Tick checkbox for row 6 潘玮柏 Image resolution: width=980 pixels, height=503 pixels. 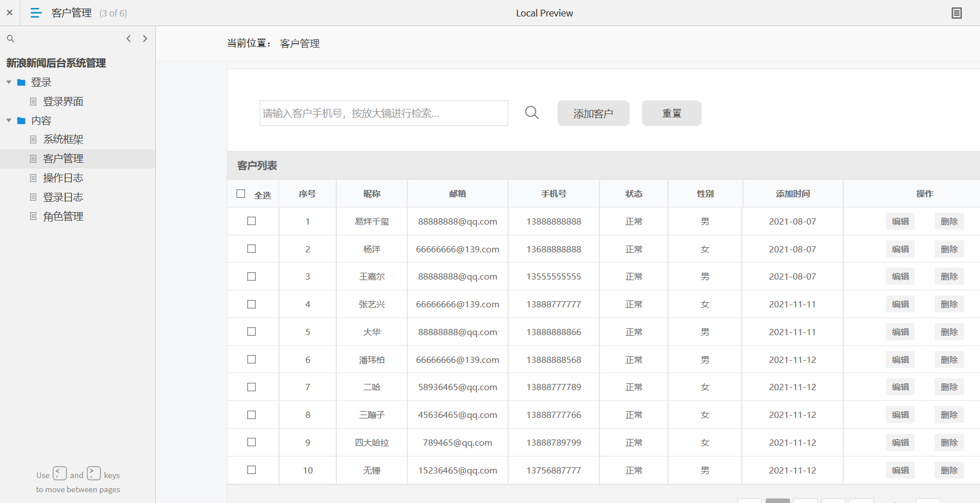point(252,360)
